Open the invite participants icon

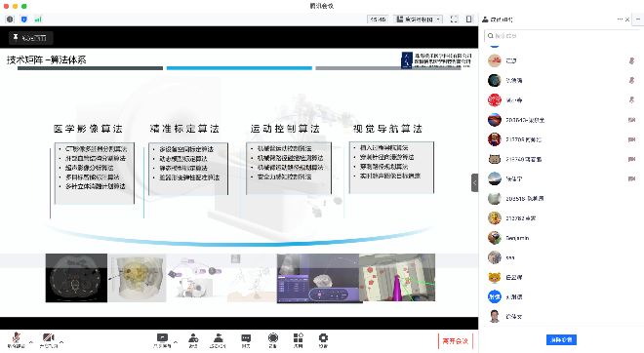click(x=193, y=340)
